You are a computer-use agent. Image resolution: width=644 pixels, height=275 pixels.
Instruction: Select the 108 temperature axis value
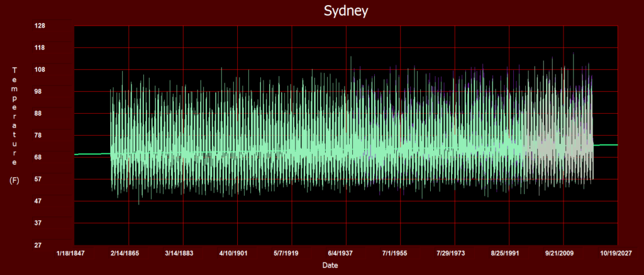click(x=40, y=70)
